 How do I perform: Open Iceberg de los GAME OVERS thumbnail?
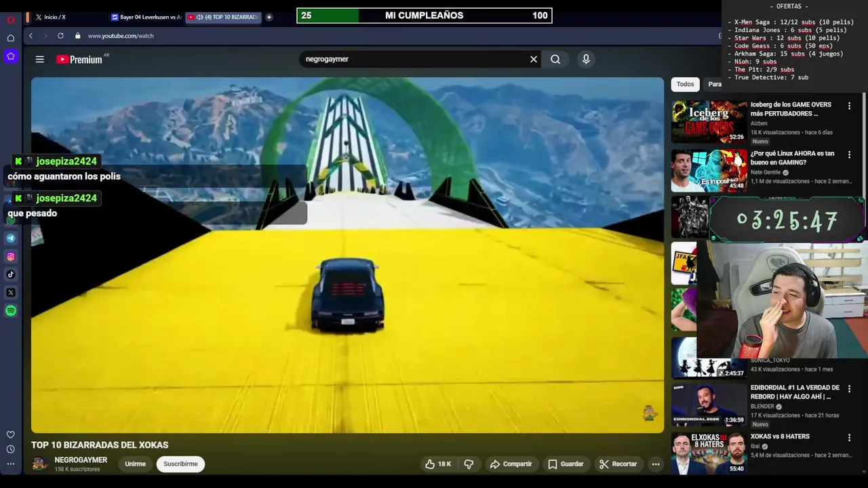pos(709,122)
